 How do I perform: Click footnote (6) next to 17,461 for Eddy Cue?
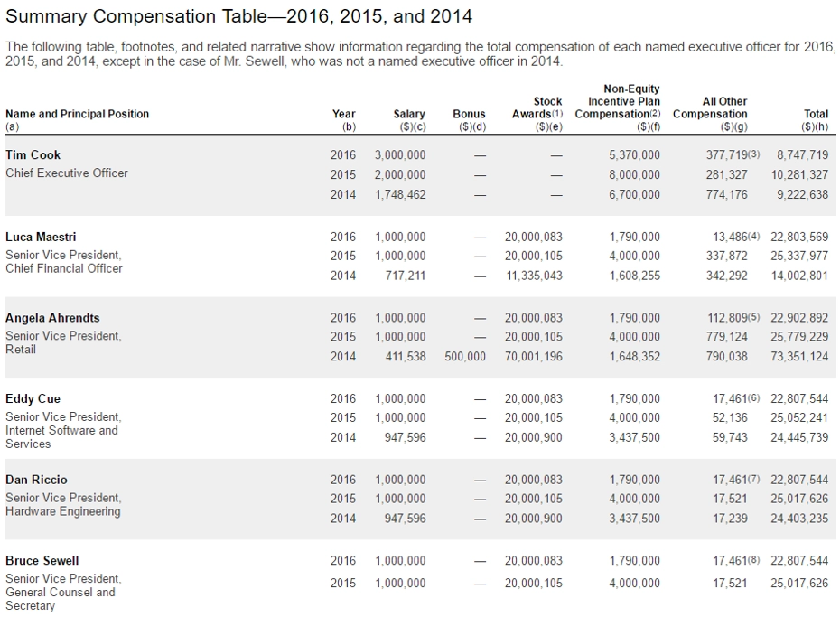754,398
